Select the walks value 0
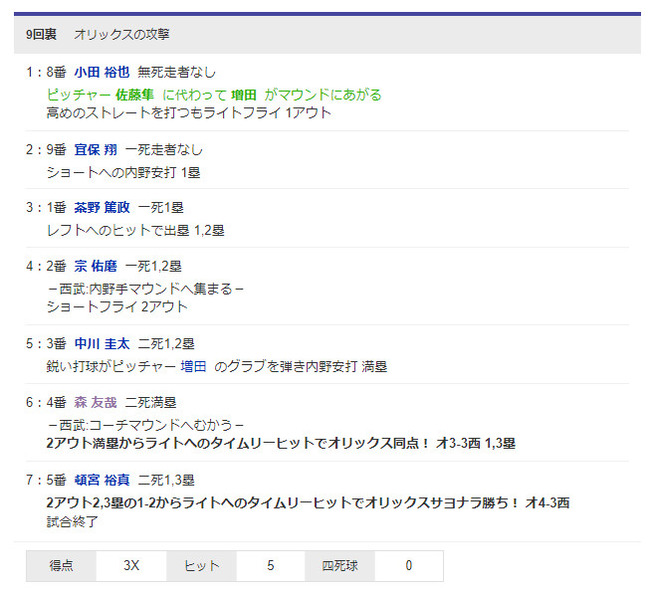 (x=409, y=566)
